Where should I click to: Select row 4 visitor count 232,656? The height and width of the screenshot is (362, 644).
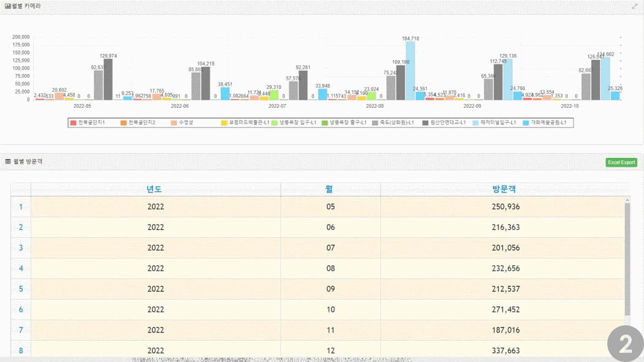click(x=505, y=268)
